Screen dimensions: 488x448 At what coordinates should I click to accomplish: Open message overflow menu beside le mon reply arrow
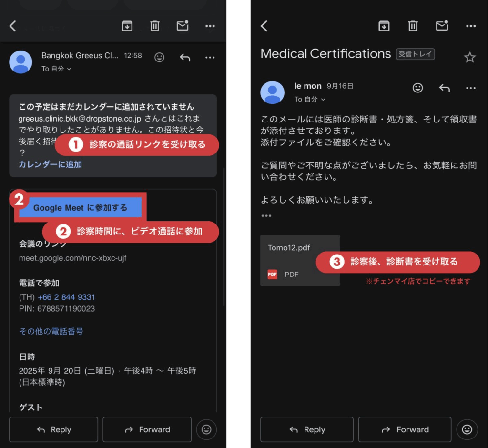pyautogui.click(x=471, y=88)
